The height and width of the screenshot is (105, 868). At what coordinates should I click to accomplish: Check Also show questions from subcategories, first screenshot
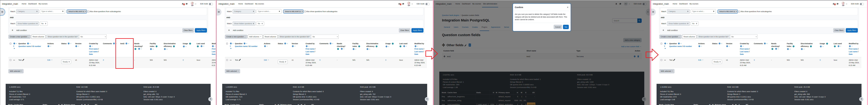(x=89, y=11)
